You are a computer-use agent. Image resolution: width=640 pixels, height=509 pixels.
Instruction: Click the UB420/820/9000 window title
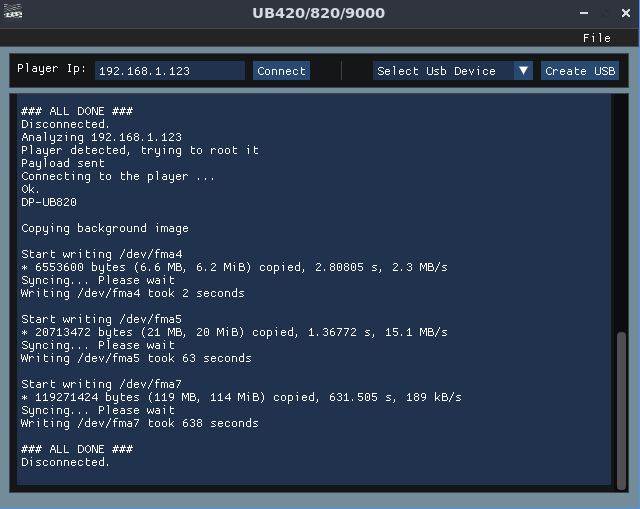pos(318,13)
